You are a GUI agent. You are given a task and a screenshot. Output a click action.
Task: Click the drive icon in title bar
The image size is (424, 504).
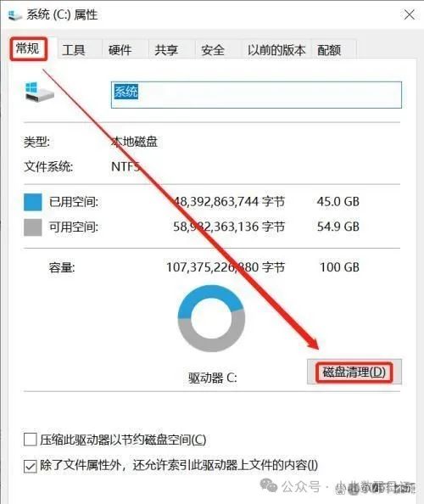(14, 15)
